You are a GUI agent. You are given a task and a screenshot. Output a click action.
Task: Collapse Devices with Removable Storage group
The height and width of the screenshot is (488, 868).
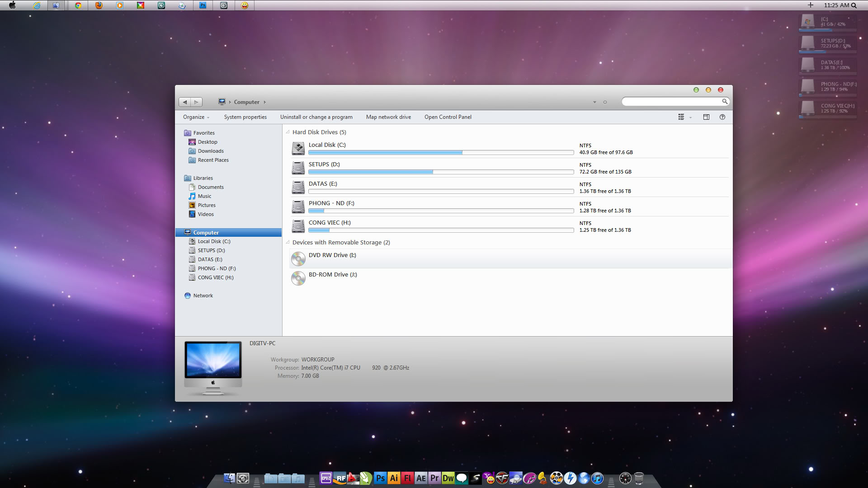coord(288,242)
